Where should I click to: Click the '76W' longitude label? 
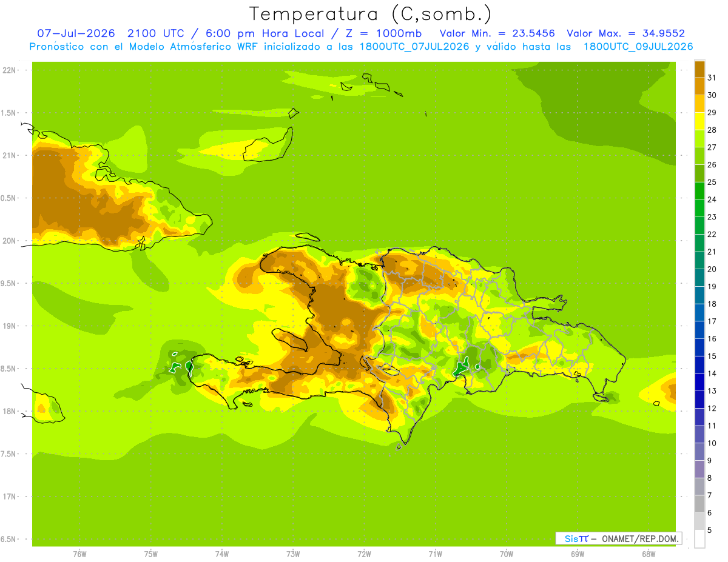pos(79,554)
